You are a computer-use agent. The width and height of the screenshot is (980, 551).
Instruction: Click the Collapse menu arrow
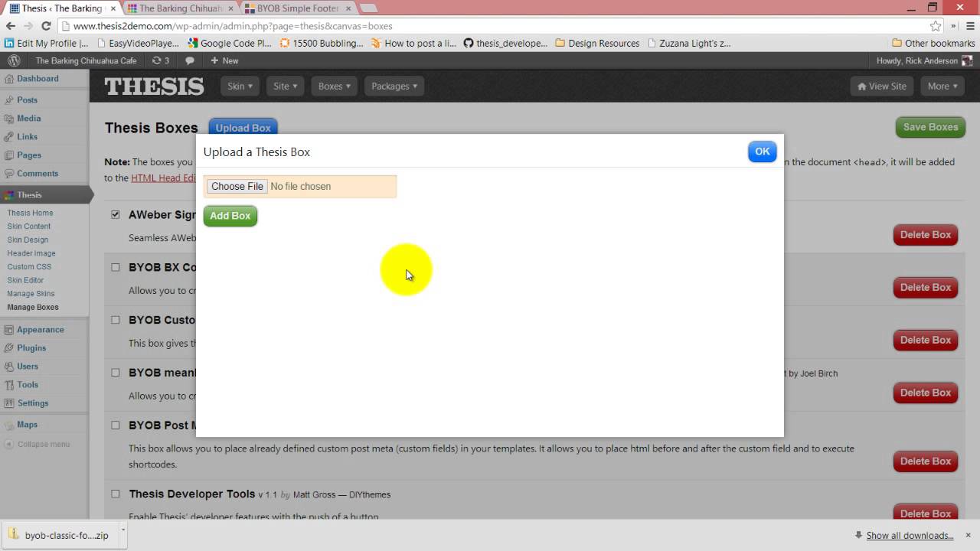8,444
